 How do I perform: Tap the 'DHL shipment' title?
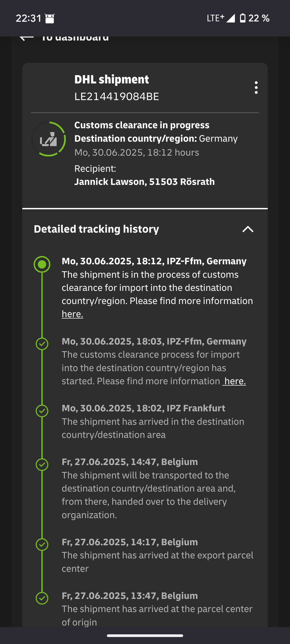(x=111, y=79)
